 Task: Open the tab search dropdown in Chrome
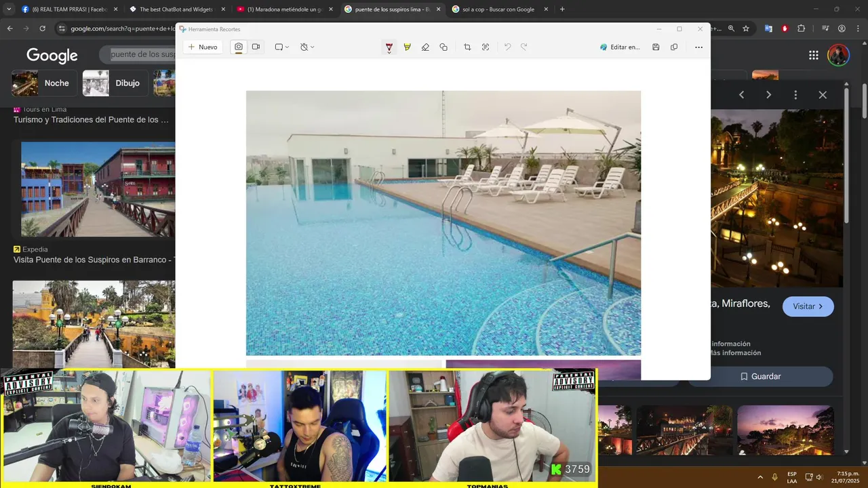coord(8,9)
